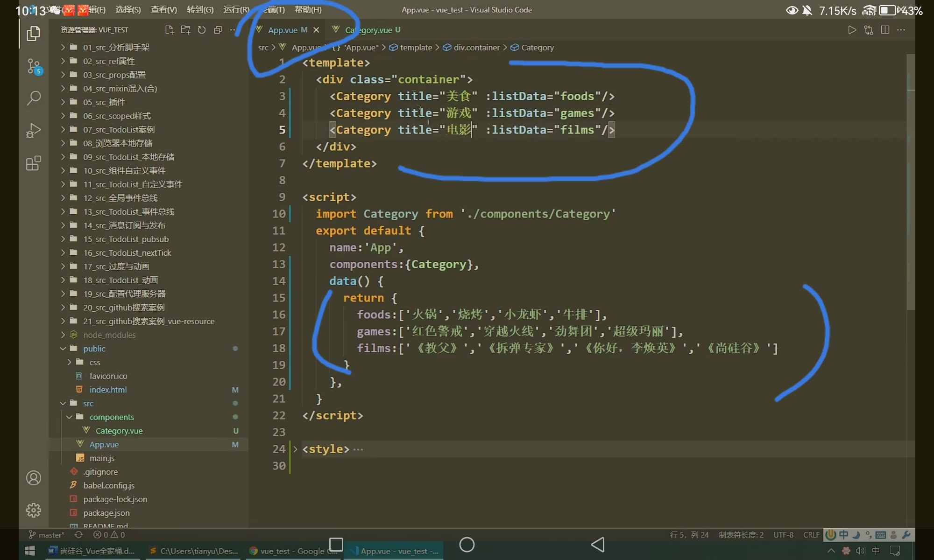The width and height of the screenshot is (934, 560).
Task: Open main.js in file tree
Action: point(102,458)
